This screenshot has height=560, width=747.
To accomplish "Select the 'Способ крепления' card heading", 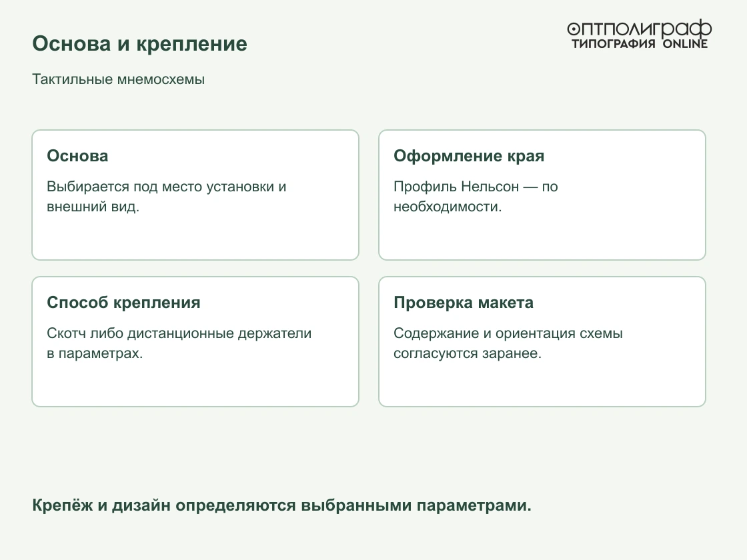I will point(123,303).
